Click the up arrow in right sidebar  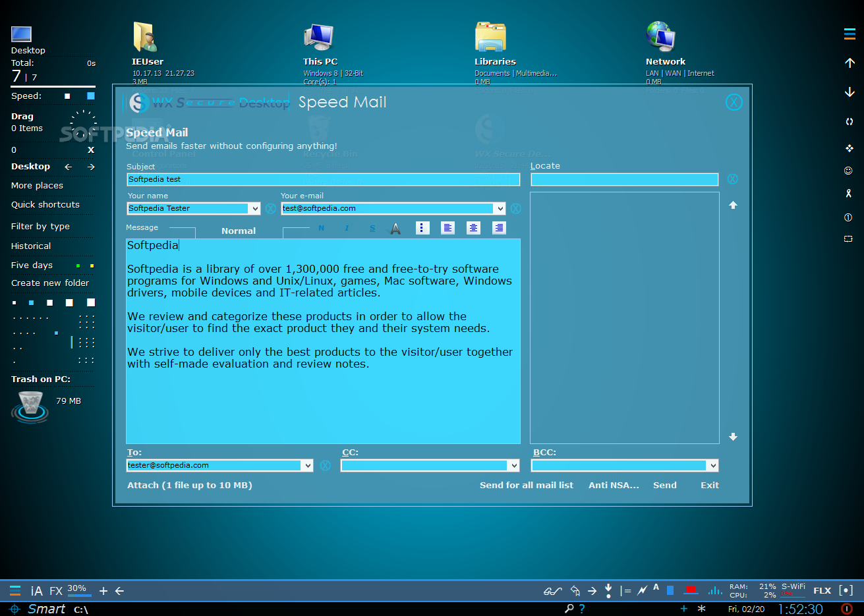pyautogui.click(x=850, y=63)
